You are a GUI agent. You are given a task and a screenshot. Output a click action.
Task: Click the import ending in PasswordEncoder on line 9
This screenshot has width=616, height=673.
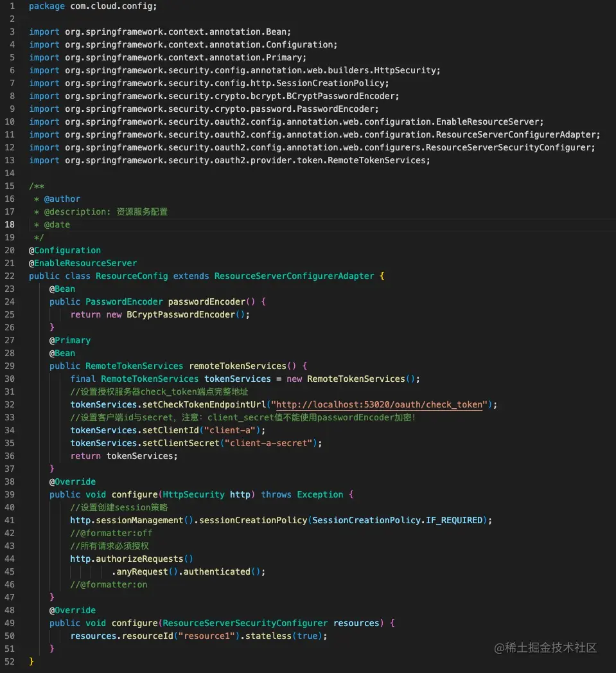pos(204,109)
